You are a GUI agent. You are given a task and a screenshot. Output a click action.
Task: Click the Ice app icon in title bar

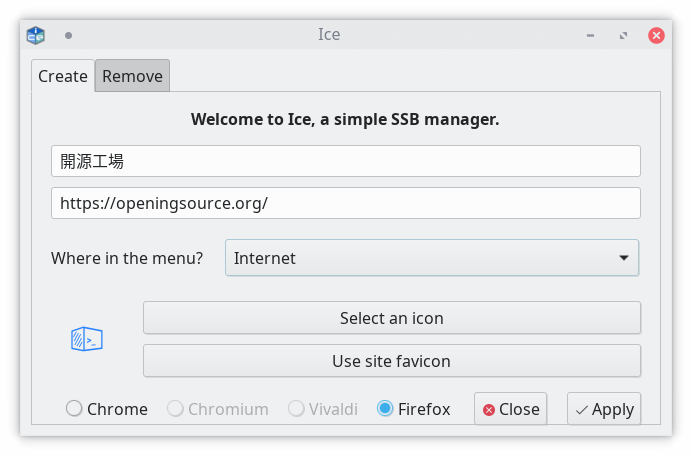click(35, 35)
